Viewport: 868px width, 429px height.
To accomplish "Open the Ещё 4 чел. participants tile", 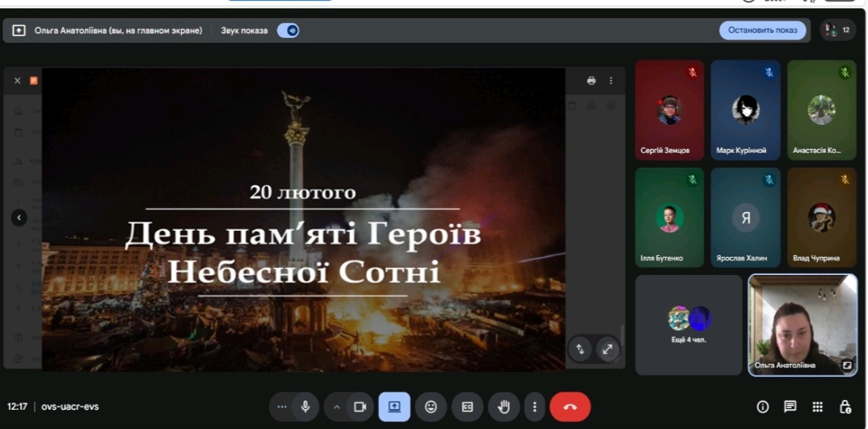I will [688, 325].
